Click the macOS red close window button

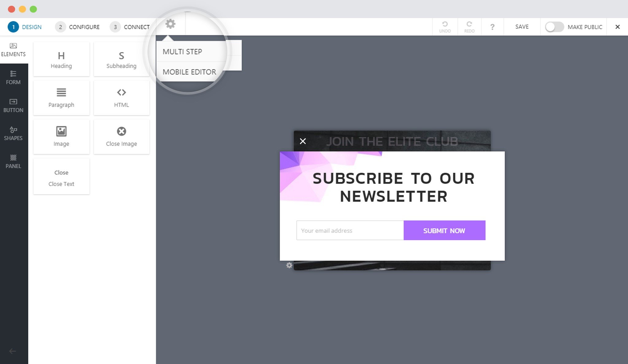[x=12, y=9]
